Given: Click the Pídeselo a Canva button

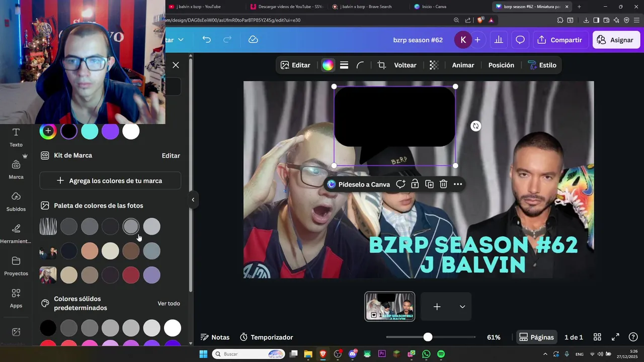Looking at the screenshot, I should (358, 184).
